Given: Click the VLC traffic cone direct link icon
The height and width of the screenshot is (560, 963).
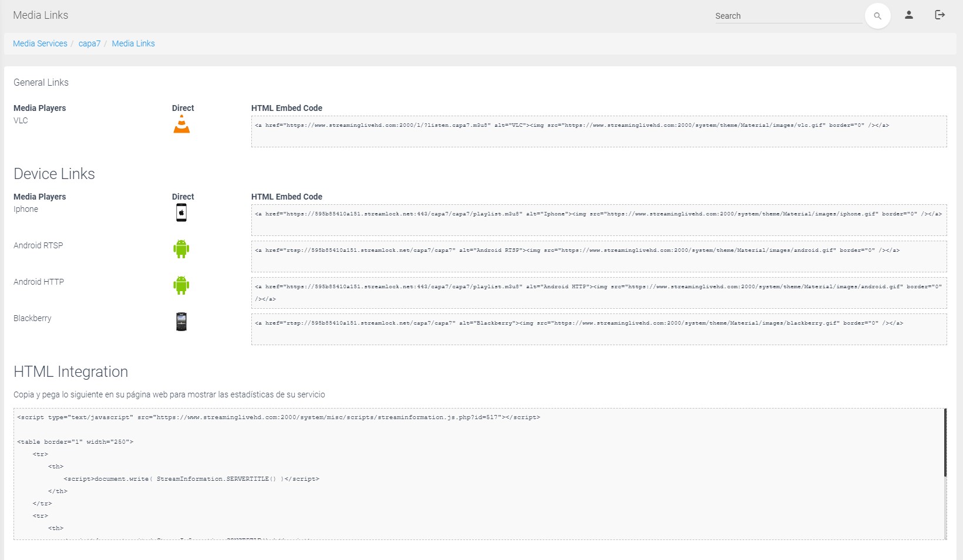Looking at the screenshot, I should [181, 124].
